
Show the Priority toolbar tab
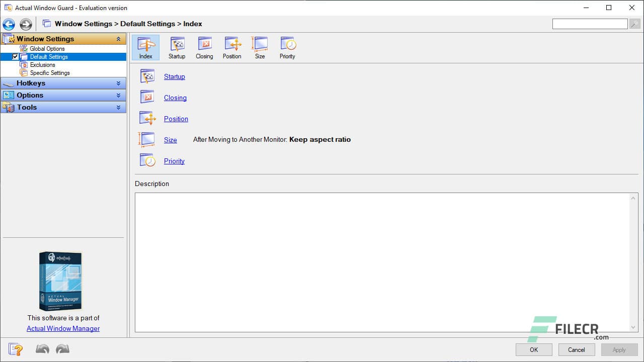287,48
